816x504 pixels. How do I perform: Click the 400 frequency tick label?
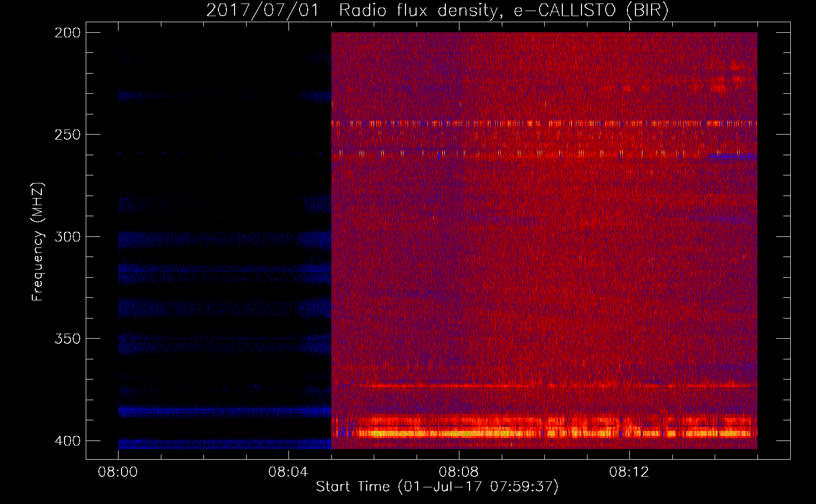click(x=68, y=441)
